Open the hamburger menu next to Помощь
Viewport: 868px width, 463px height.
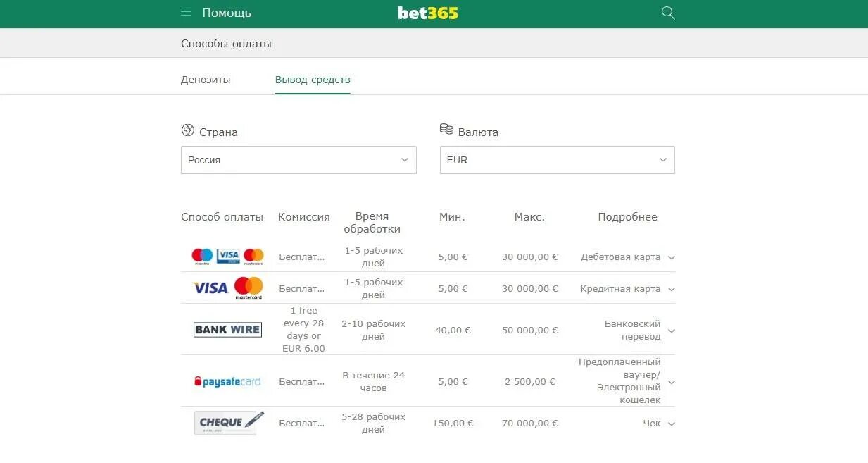(x=186, y=12)
